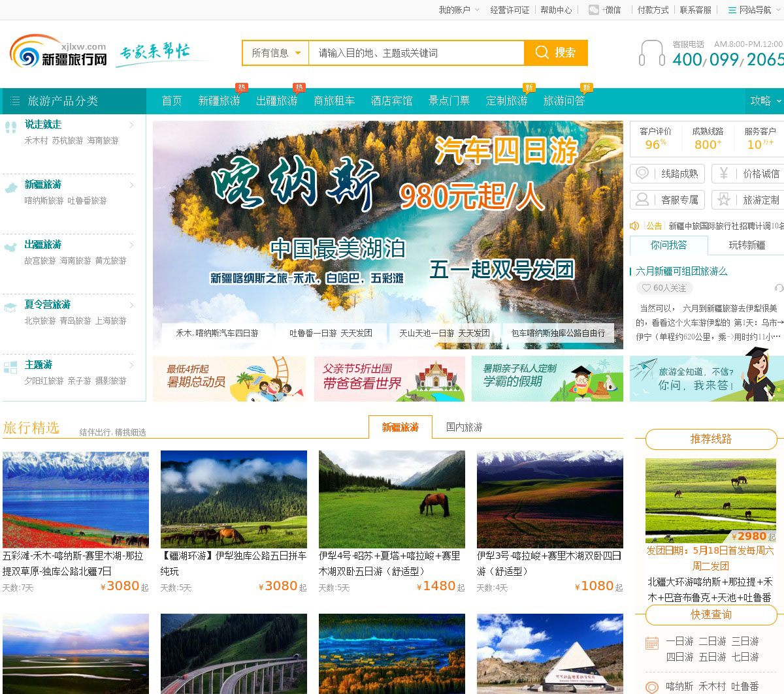Screen dimensions: 784x694
Task: Go to the 首页 nav item
Action: pos(172,101)
